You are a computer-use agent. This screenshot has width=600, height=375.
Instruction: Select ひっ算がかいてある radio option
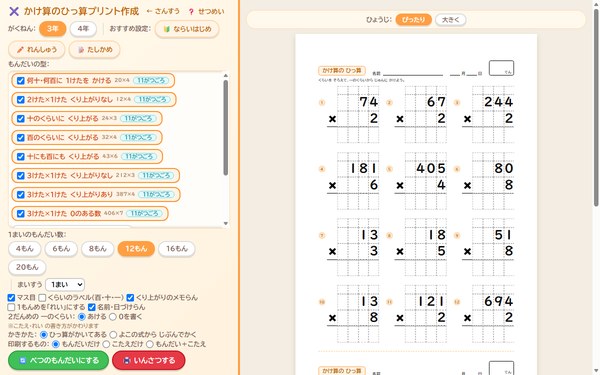(x=44, y=335)
